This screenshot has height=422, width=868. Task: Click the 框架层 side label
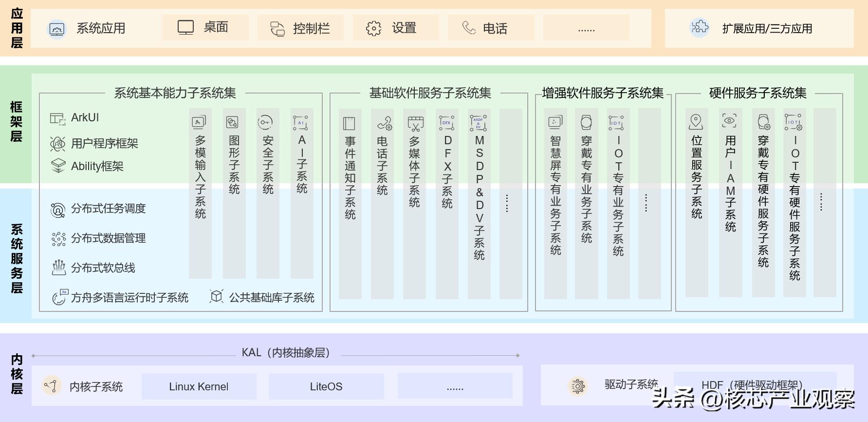pyautogui.click(x=17, y=121)
